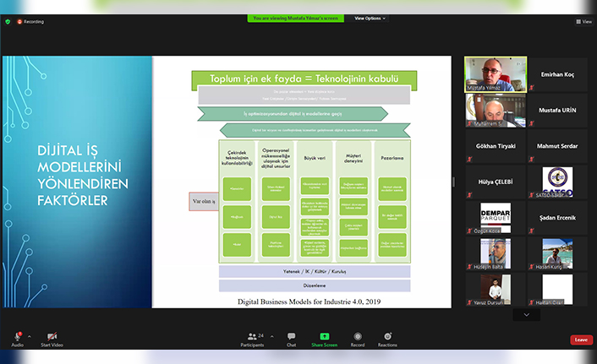Click the gallery panel divider handle

pyautogui.click(x=453, y=182)
